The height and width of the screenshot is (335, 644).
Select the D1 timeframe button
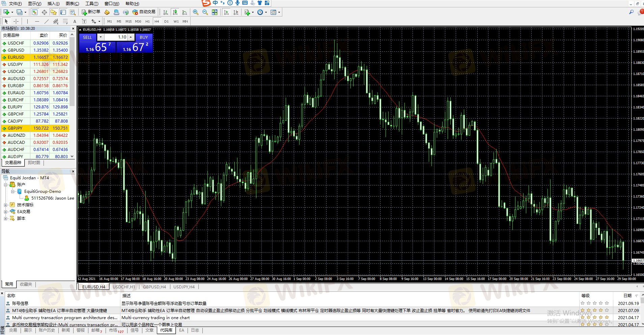pyautogui.click(x=166, y=21)
